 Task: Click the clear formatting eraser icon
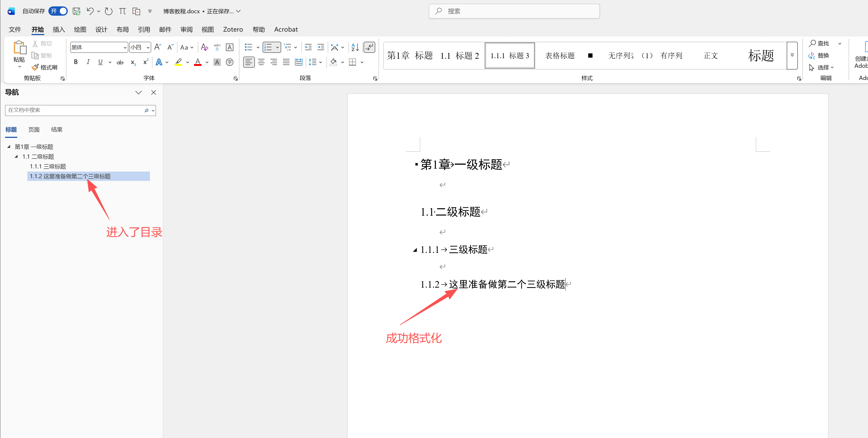pyautogui.click(x=204, y=47)
